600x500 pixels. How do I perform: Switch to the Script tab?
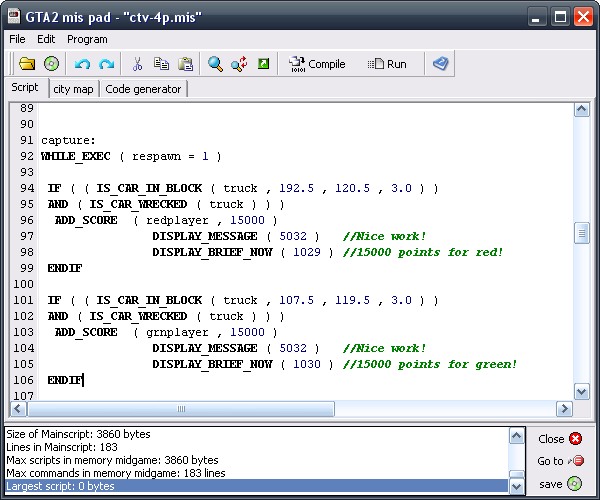(x=25, y=87)
